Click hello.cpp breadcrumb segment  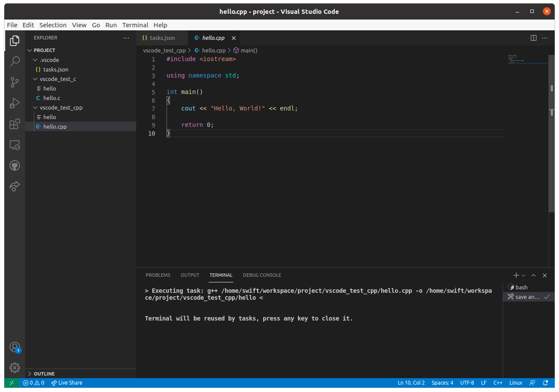click(210, 50)
